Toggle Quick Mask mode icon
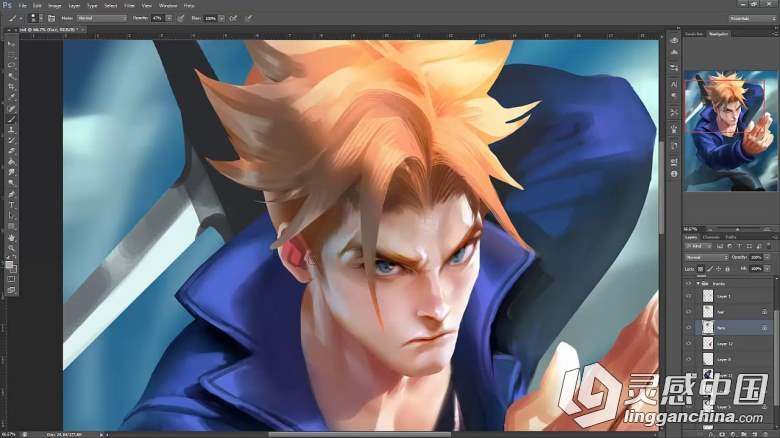 [11, 279]
